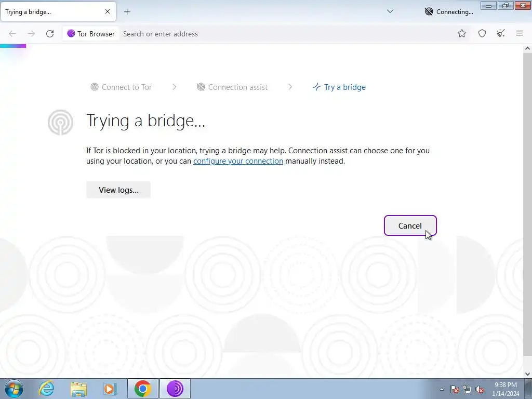
Task: Click the scrollbar up arrow
Action: (527, 48)
